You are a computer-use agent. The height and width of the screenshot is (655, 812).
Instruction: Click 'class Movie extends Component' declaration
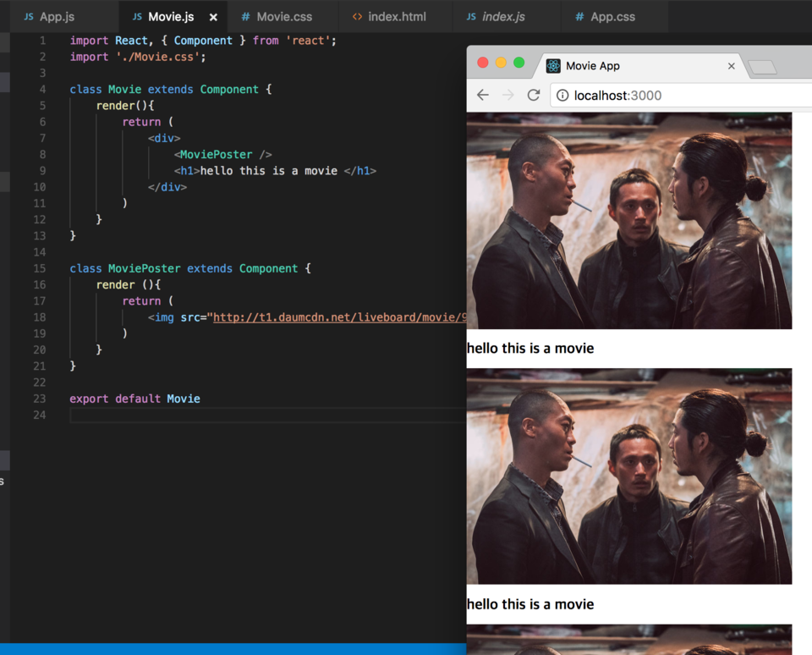(164, 89)
